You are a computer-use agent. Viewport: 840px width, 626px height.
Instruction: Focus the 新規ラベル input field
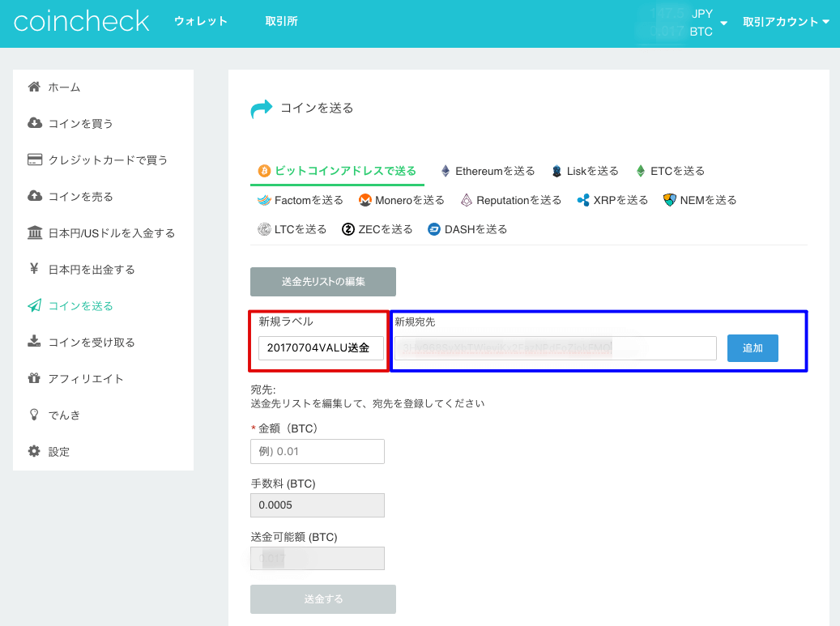(x=321, y=348)
